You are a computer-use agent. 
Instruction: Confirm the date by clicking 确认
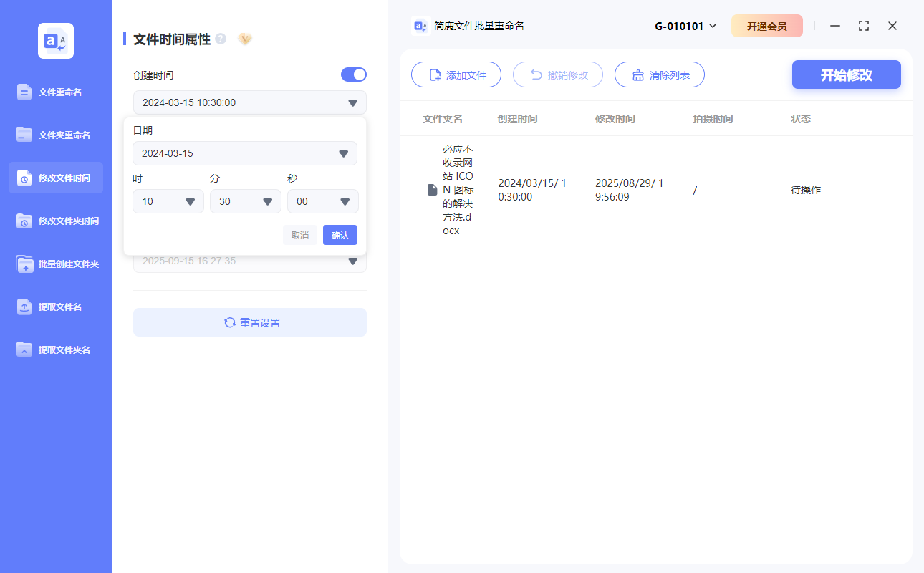[x=340, y=235]
